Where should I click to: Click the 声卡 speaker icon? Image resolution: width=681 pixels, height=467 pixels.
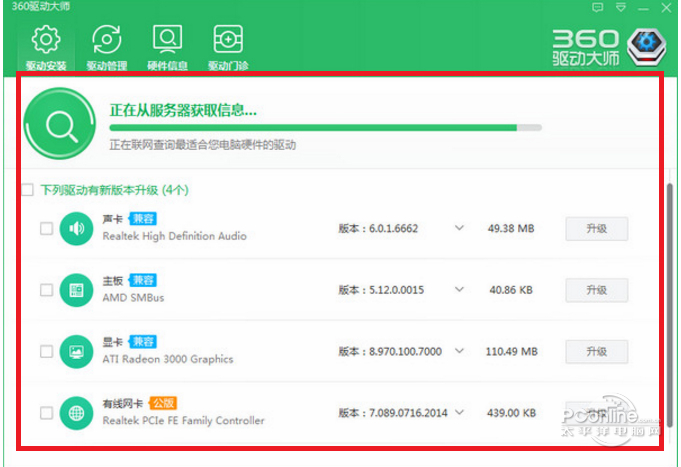(76, 229)
